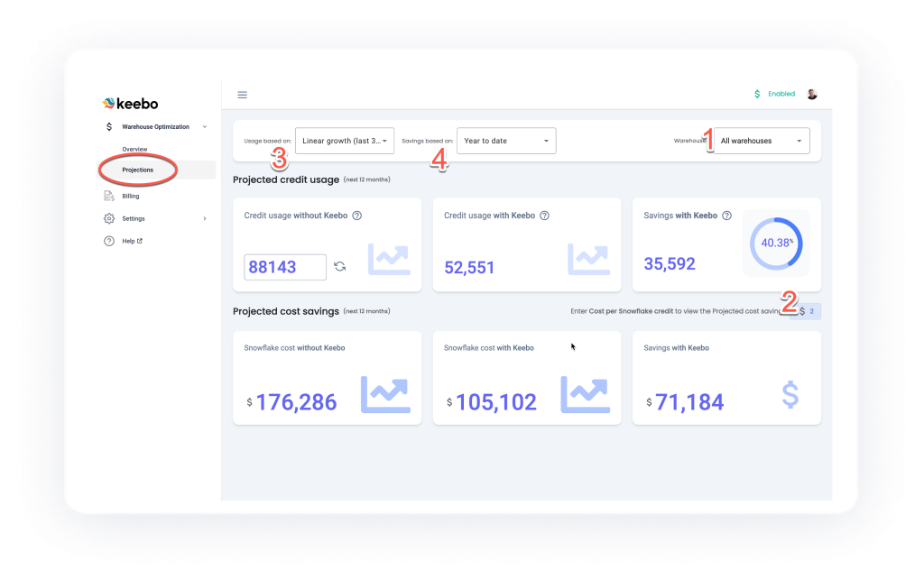
Task: Click the refresh icon beside 88143
Action: (x=340, y=267)
